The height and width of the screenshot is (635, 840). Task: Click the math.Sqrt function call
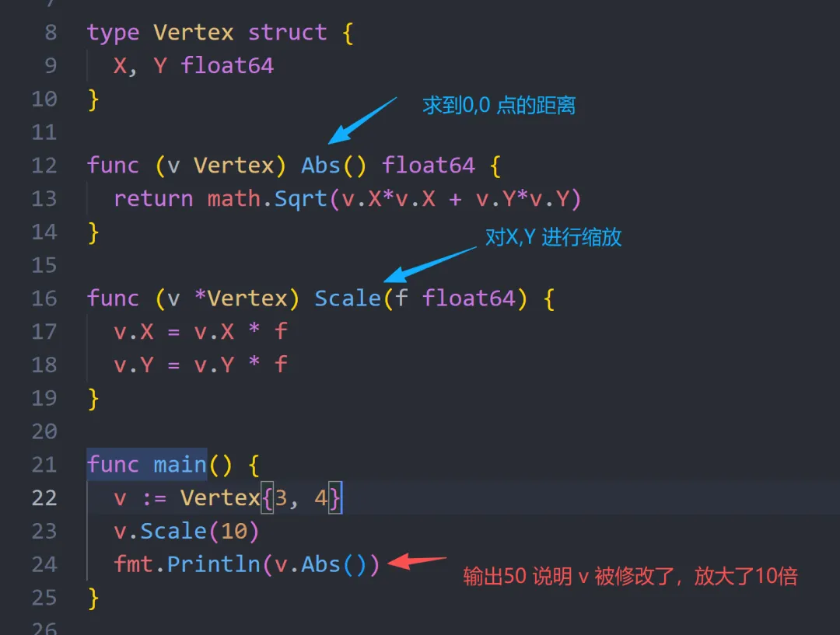[267, 199]
